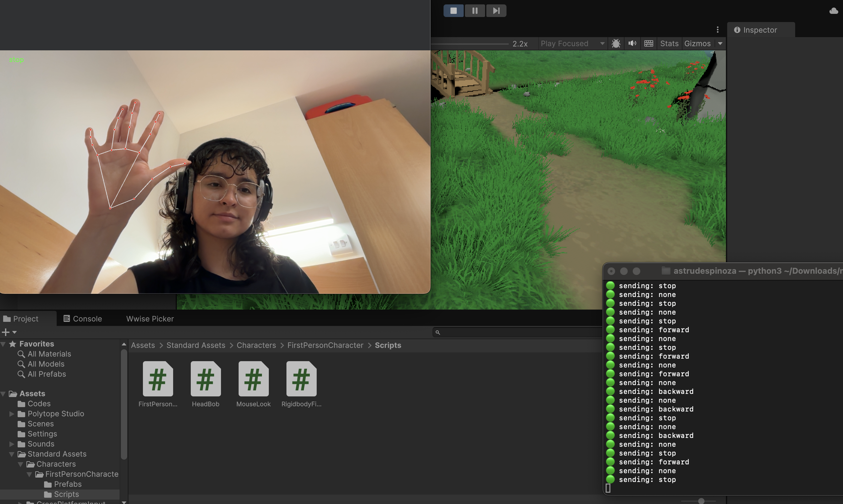Viewport: 843px width, 504px height.
Task: Collapse the Standard Assets folder
Action: [x=12, y=454]
